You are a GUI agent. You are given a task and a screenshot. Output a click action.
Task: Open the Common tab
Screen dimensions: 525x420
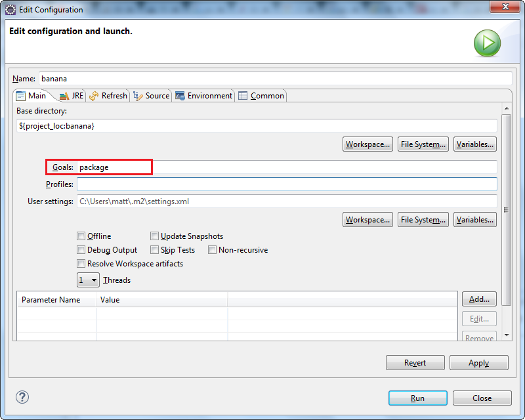[261, 96]
